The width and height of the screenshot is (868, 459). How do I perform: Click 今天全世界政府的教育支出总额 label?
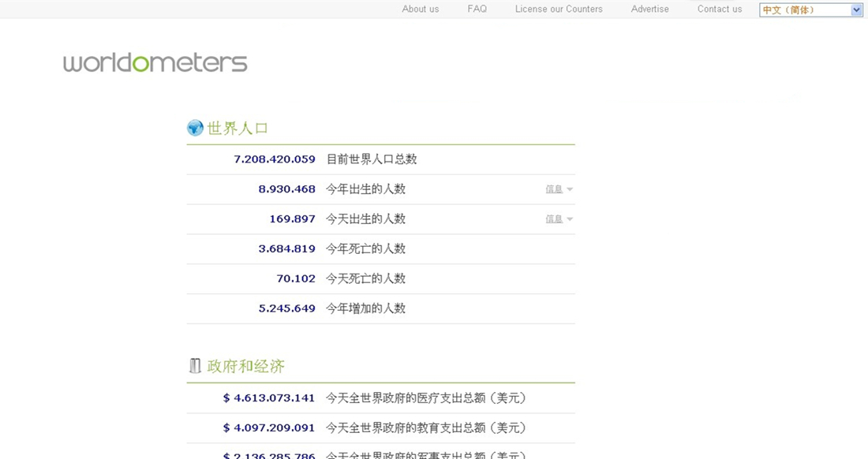[426, 428]
